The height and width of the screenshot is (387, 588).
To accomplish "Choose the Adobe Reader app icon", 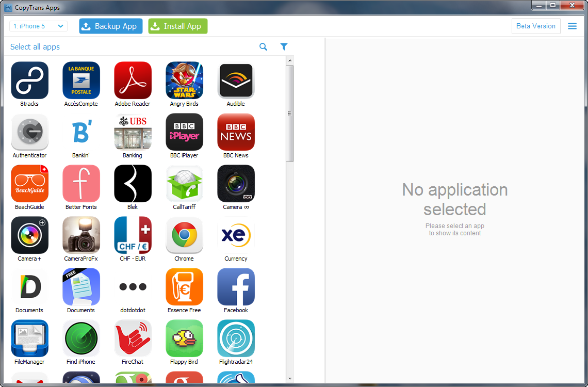I will coord(133,80).
